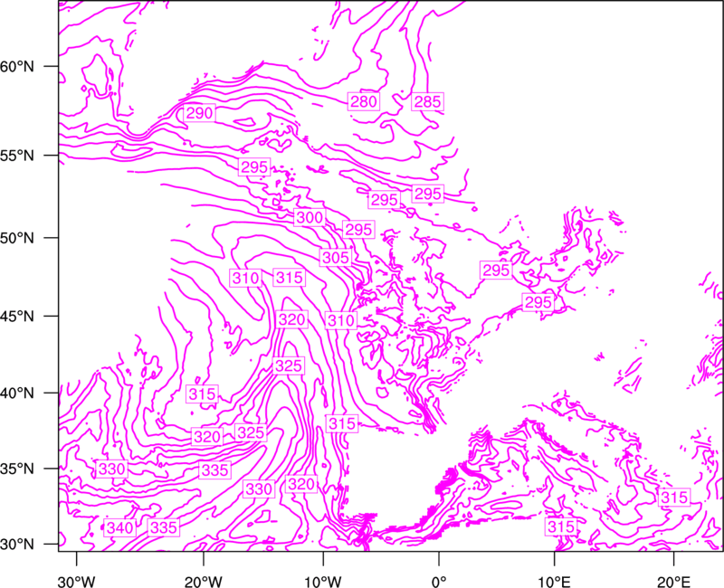Viewport: 724px width, 588px height.
Task: Click the 300 contour label
Action: (x=310, y=217)
